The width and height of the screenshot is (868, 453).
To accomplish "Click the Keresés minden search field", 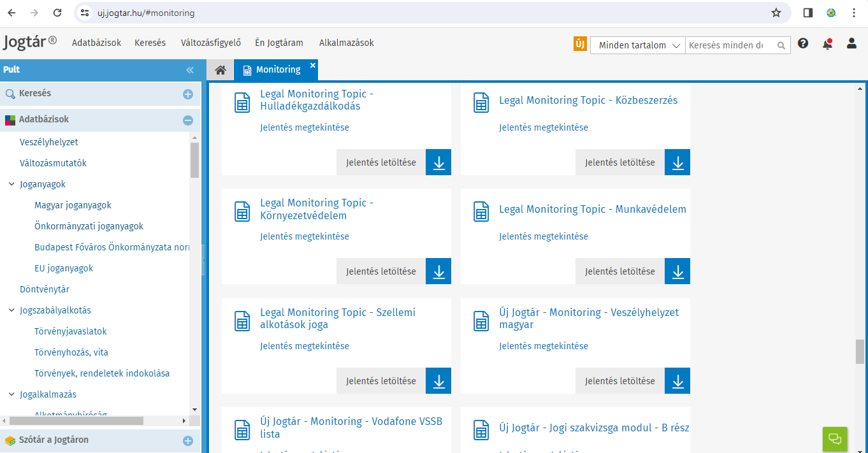I will point(730,45).
